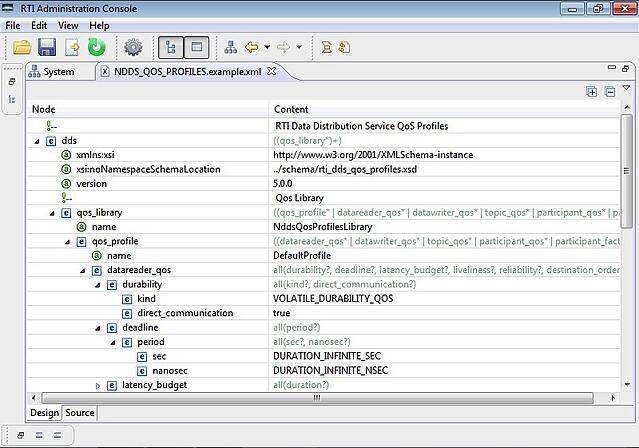Click the outline icon in left sidebar
The image size is (639, 448).
coord(12,99)
